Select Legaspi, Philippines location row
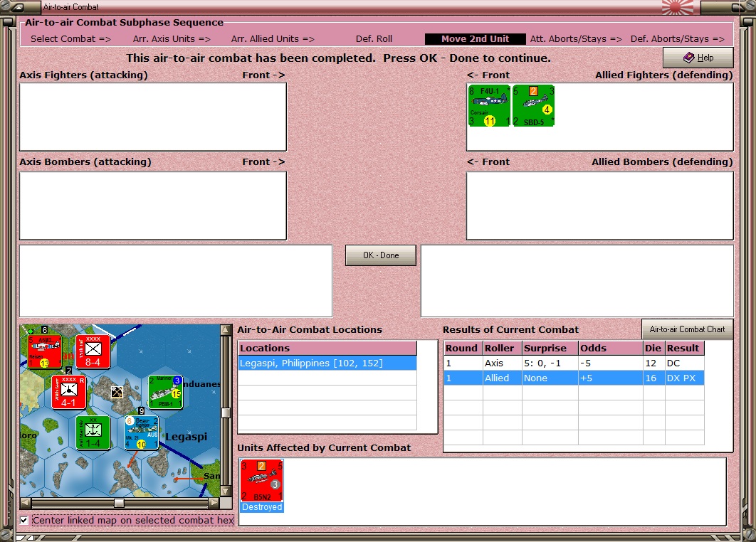This screenshot has width=756, height=542. click(327, 363)
